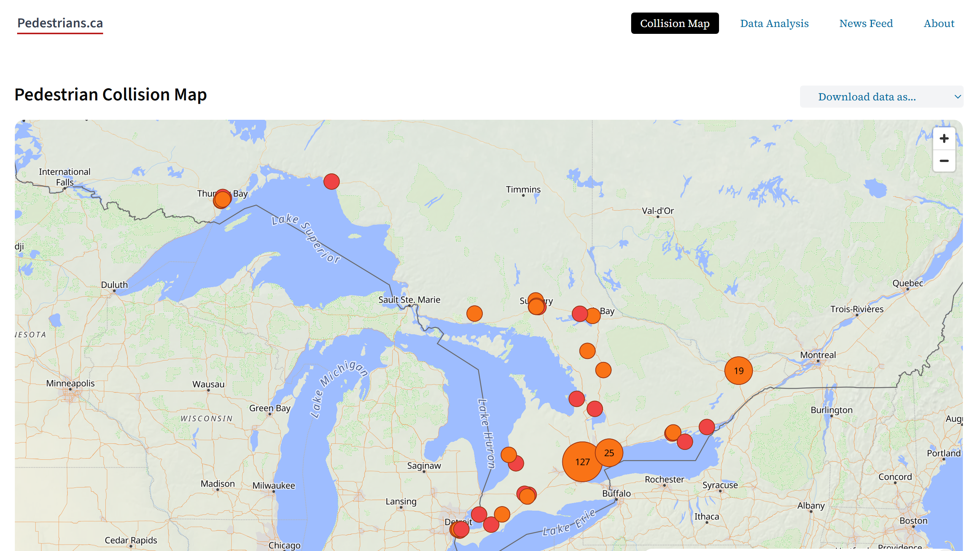Viewport: 980px width, 551px height.
Task: Open the Download data as dropdown
Action: 881,97
